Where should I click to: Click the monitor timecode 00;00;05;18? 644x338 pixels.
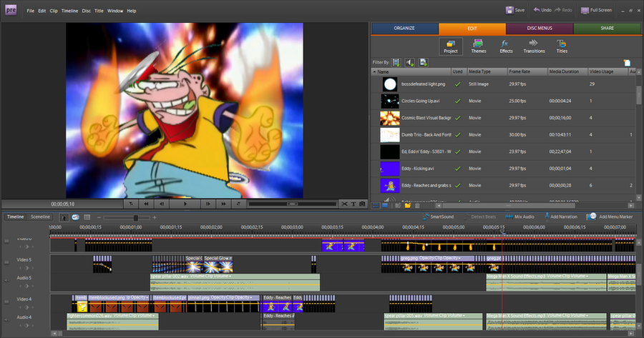pos(62,204)
